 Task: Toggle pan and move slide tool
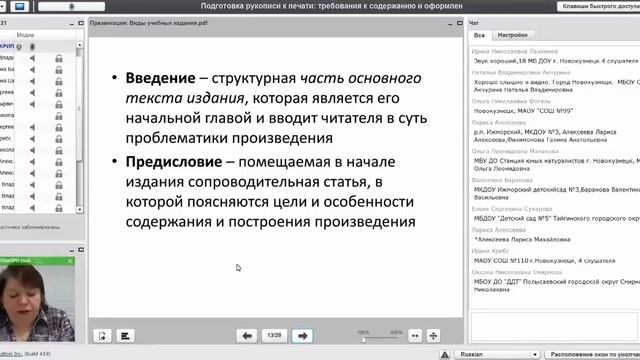pyautogui.click(x=433, y=336)
